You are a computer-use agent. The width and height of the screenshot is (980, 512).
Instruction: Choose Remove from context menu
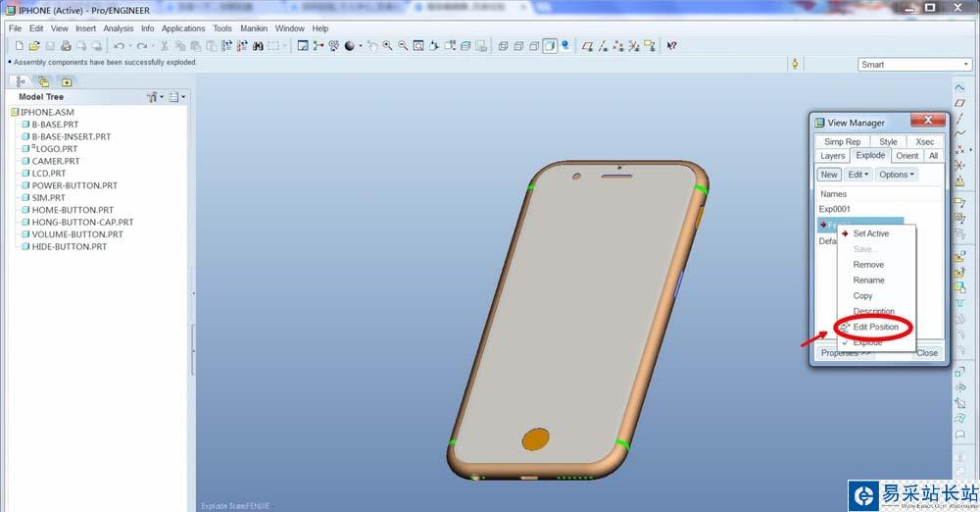(868, 265)
